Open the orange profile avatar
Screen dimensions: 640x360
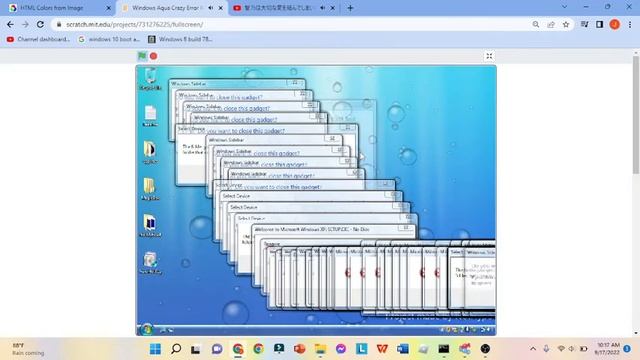615,24
